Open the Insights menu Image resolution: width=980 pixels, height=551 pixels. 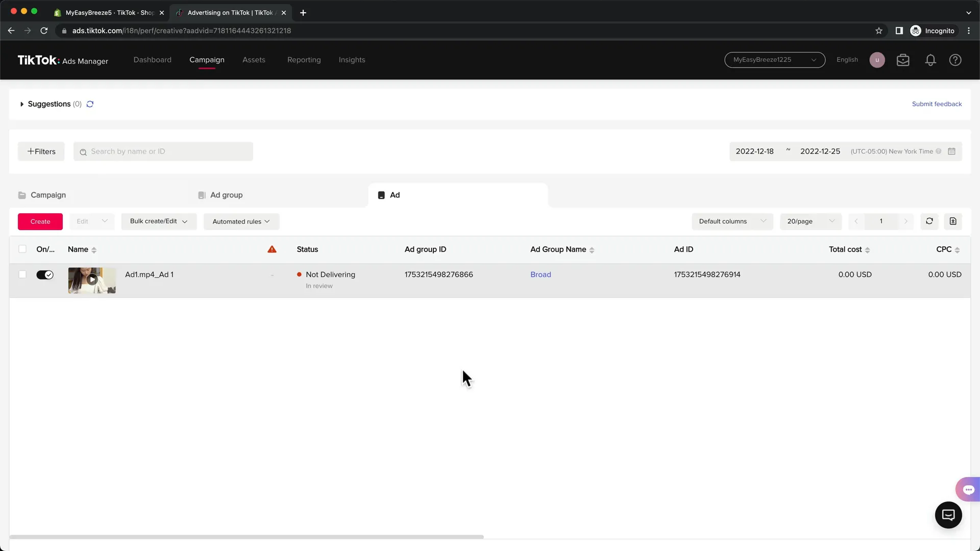pyautogui.click(x=352, y=60)
